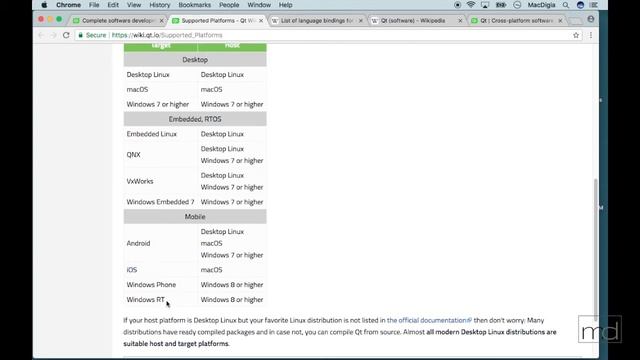Click the battery status icon
This screenshot has width=640, height=360.
click(x=501, y=5)
